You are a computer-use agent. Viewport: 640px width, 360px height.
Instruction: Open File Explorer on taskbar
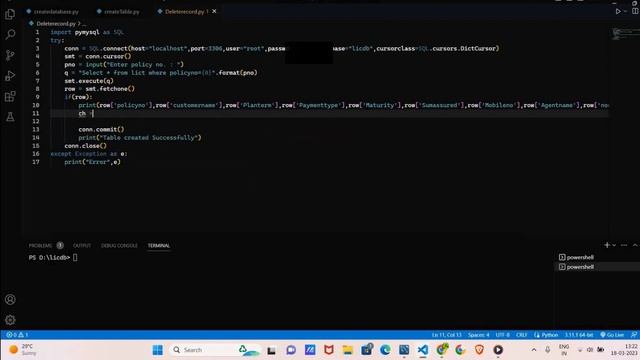(347, 350)
